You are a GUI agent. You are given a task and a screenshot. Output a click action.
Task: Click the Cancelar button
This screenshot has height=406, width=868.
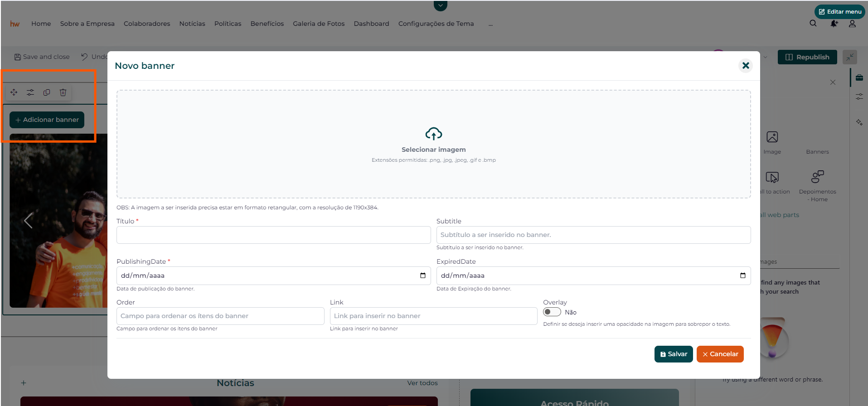[720, 354]
